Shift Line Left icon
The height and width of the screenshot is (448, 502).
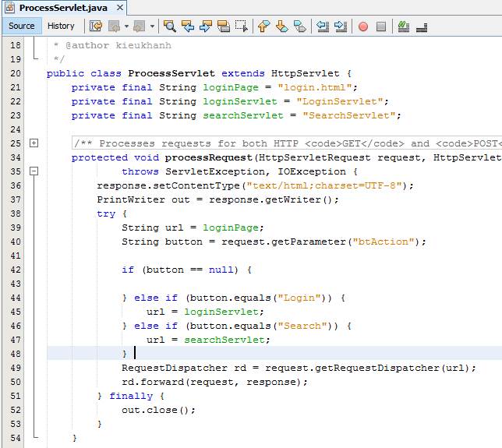point(323,26)
